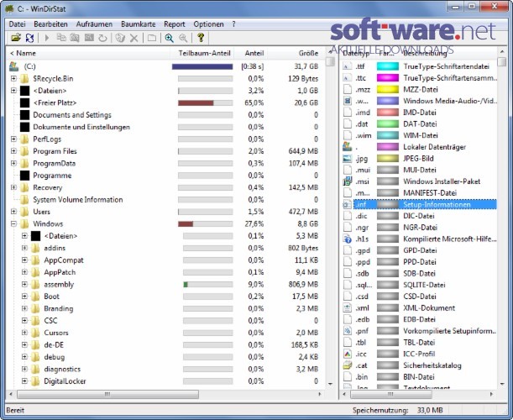Sort by Dateityp column header
This screenshot has width=513, height=420.
pos(356,53)
